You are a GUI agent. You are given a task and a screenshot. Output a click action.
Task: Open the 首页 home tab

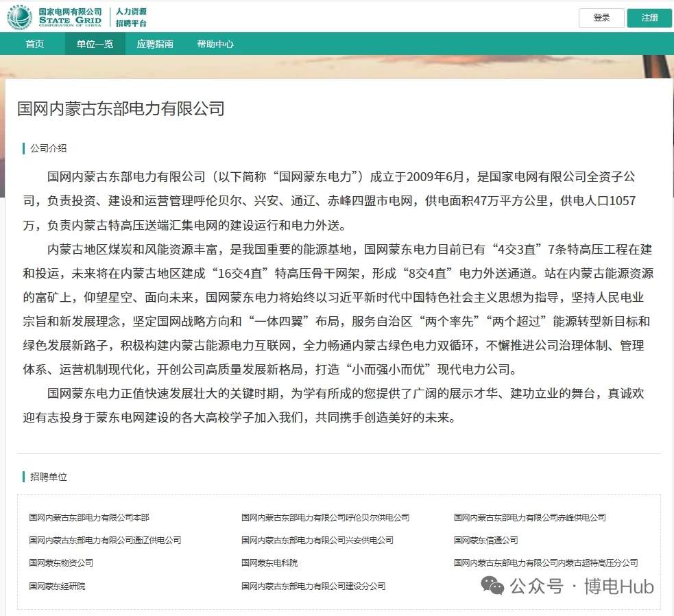(x=35, y=44)
